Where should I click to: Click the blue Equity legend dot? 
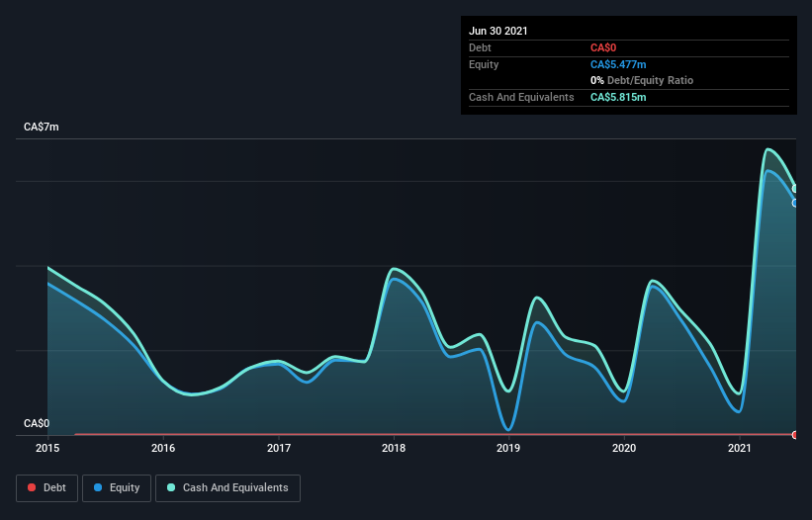(98, 487)
